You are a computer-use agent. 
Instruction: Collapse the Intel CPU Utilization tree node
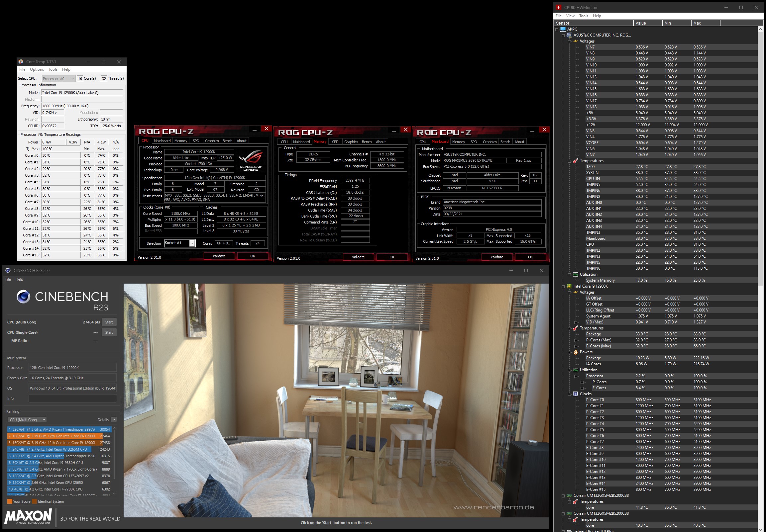pyautogui.click(x=570, y=370)
